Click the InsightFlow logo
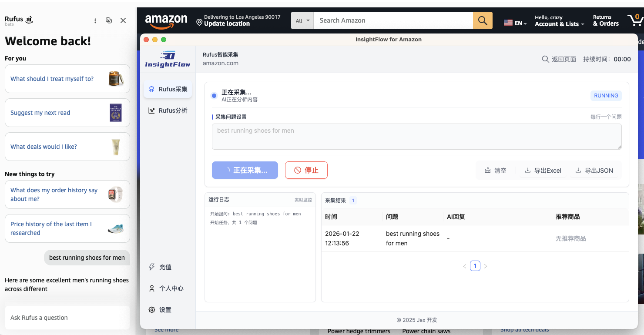The image size is (644, 335). point(168,60)
